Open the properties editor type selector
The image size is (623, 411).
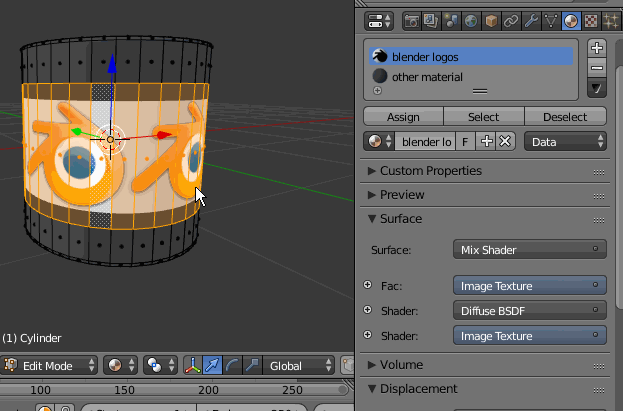379,21
